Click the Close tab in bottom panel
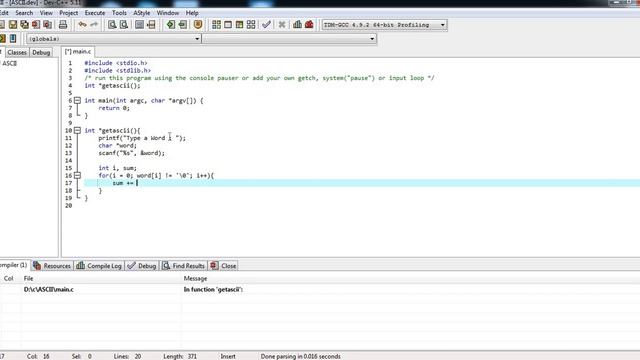640x360 pixels. (x=223, y=266)
